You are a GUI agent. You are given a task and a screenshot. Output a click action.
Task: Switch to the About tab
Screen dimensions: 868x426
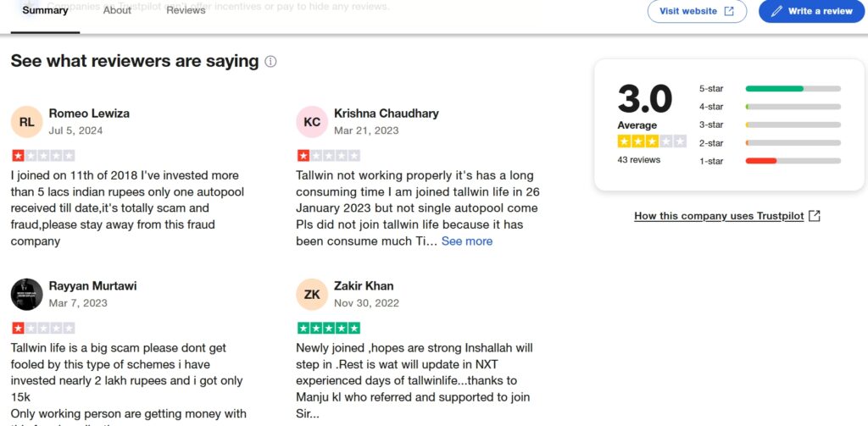click(x=117, y=10)
